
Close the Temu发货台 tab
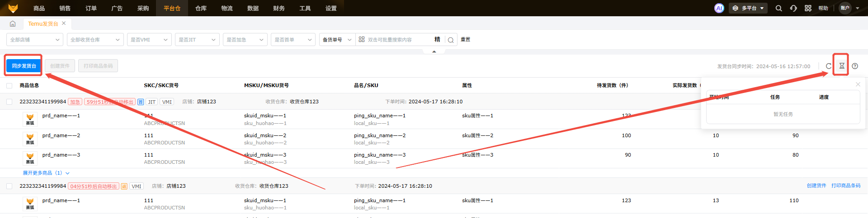point(64,23)
